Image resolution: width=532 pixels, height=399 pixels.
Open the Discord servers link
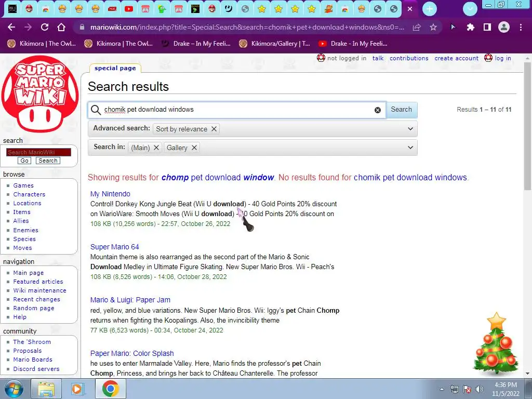pyautogui.click(x=36, y=369)
